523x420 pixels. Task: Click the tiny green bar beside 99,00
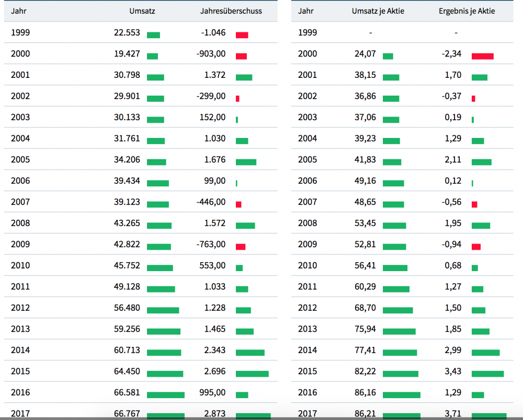pos(236,183)
